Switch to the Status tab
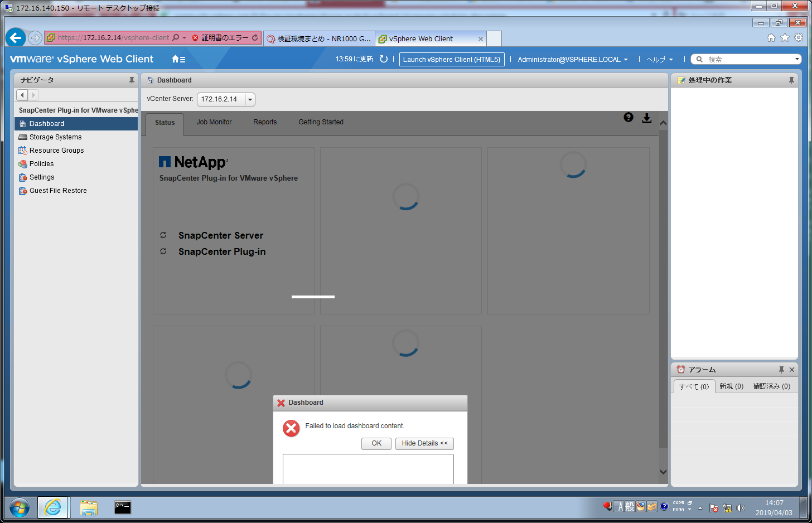This screenshot has width=812, height=523. pos(165,123)
